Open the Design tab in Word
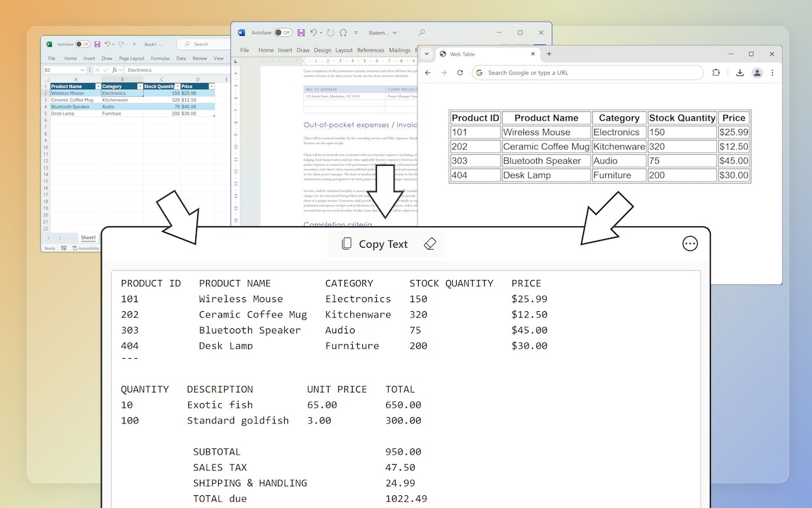This screenshot has width=812, height=508. pos(322,50)
